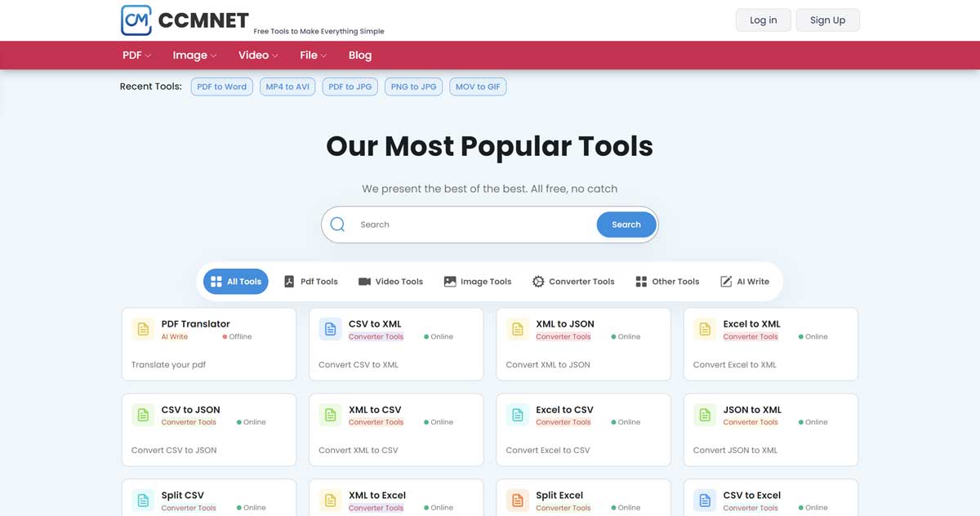The width and height of the screenshot is (980, 516).
Task: Click the Split Excel orange icon
Action: point(518,500)
